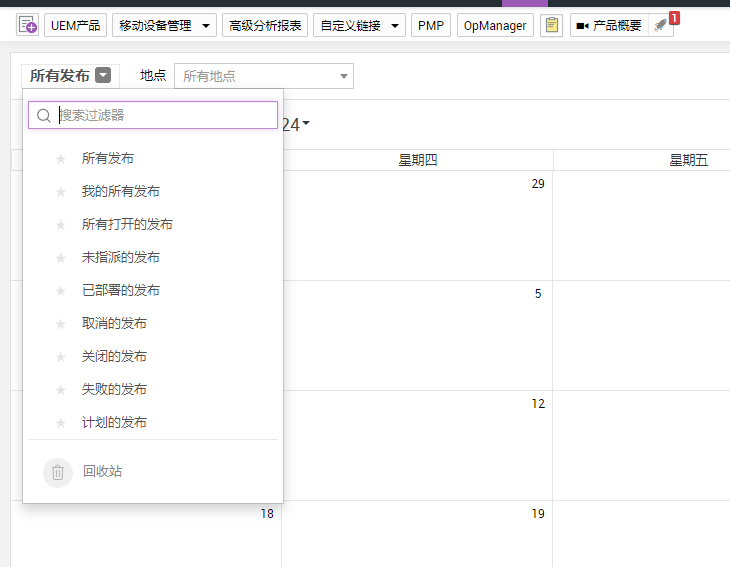Mark 失败的发布 filter as favorite

pyautogui.click(x=60, y=389)
